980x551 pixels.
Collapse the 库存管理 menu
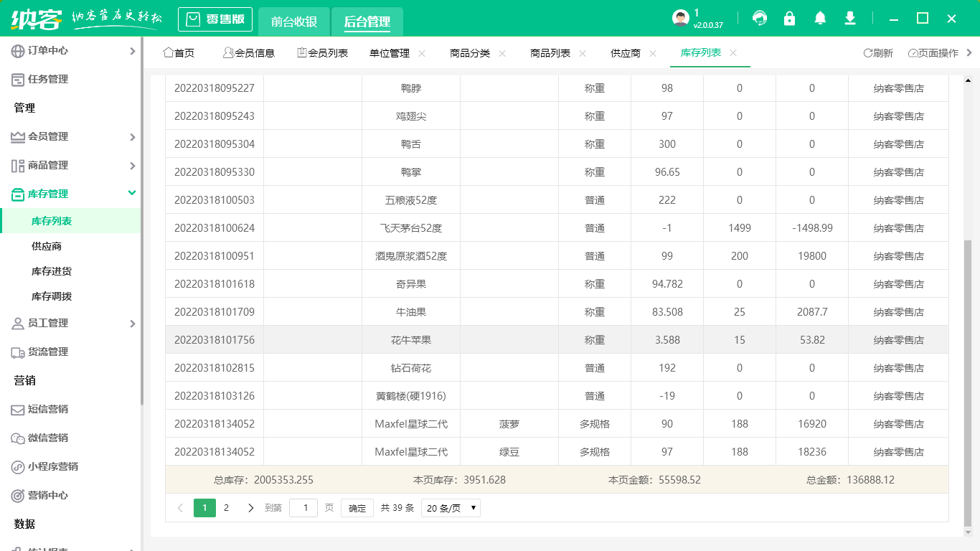(x=50, y=194)
